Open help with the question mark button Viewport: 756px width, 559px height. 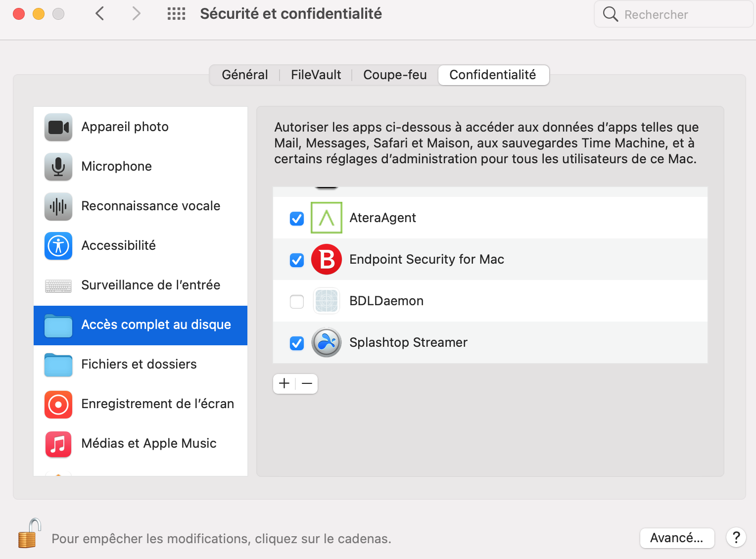(736, 538)
